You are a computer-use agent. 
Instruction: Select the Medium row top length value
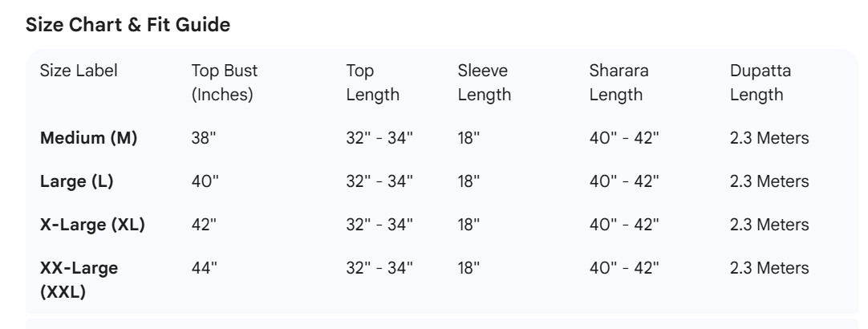point(379,138)
